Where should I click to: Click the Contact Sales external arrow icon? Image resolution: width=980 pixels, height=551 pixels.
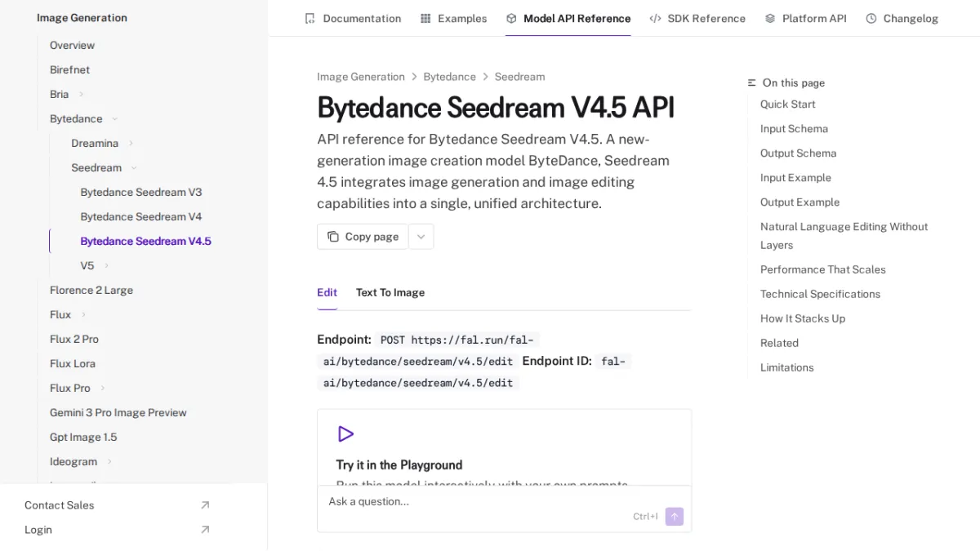coord(205,505)
